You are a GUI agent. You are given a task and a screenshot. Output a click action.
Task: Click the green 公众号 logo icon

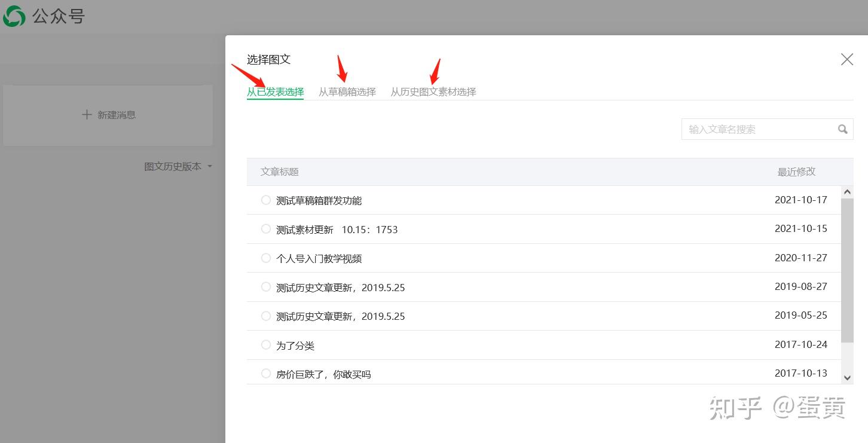[x=14, y=16]
